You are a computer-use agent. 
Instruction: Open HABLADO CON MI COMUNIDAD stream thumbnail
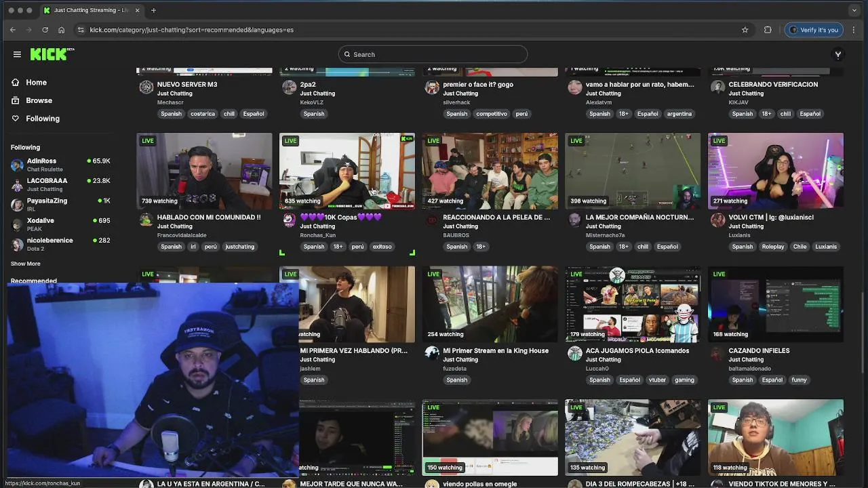click(x=204, y=171)
